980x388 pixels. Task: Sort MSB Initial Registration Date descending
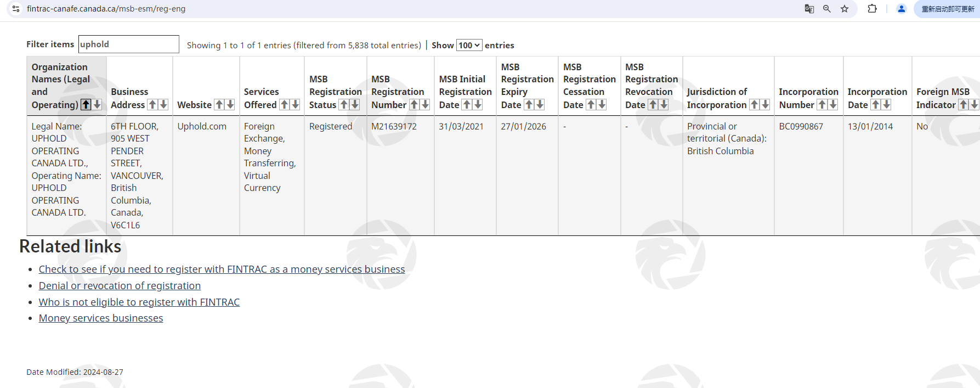click(478, 104)
